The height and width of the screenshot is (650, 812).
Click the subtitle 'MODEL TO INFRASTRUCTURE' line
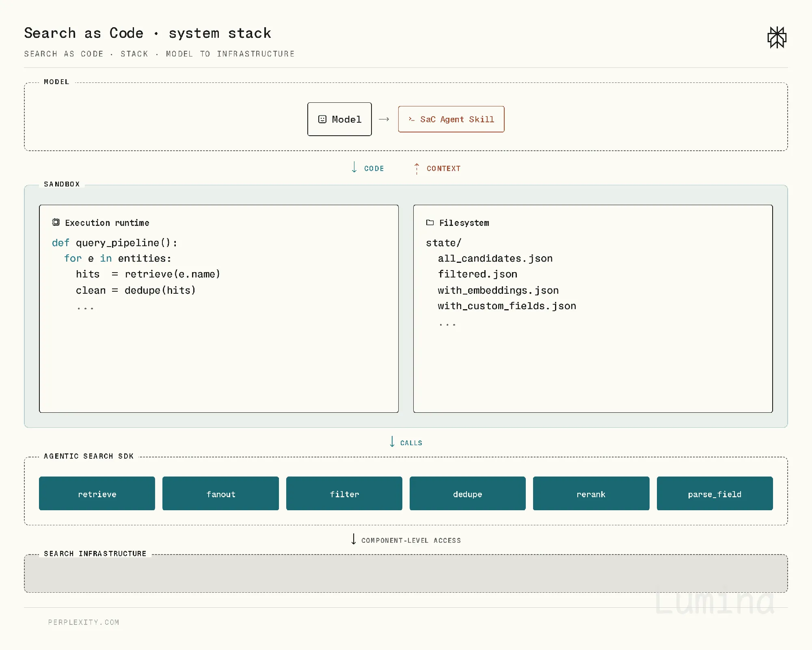[230, 54]
